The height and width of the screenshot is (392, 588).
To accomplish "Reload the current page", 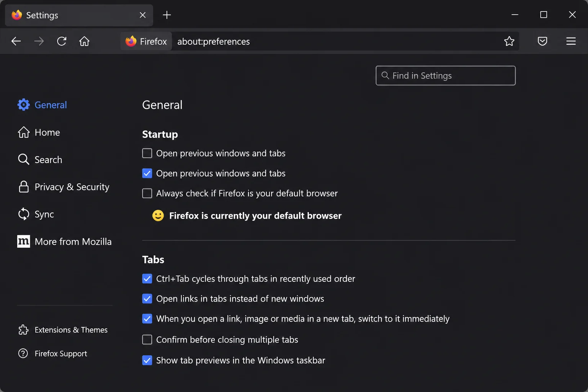I will click(62, 41).
